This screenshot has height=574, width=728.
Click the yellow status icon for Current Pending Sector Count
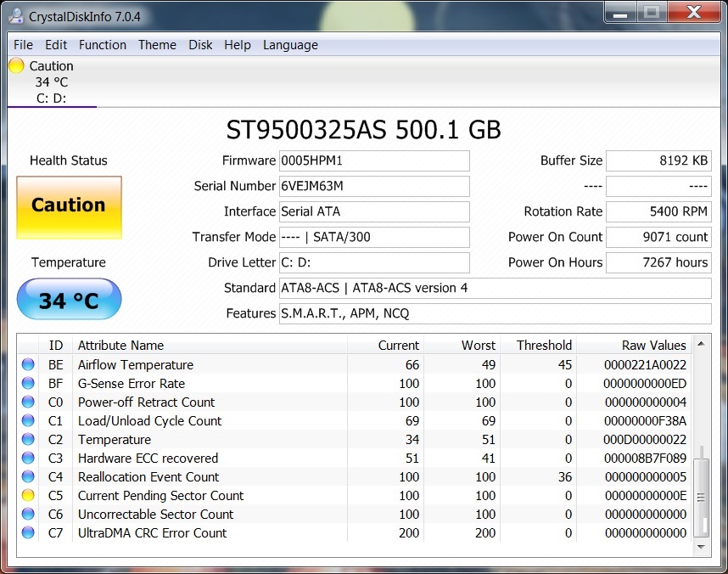pos(28,495)
